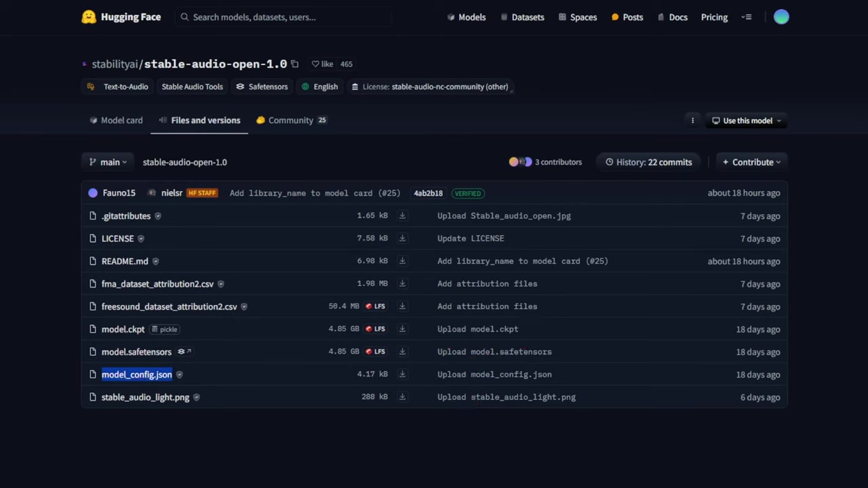Open the Upload model.ckpt commit message

click(x=477, y=329)
